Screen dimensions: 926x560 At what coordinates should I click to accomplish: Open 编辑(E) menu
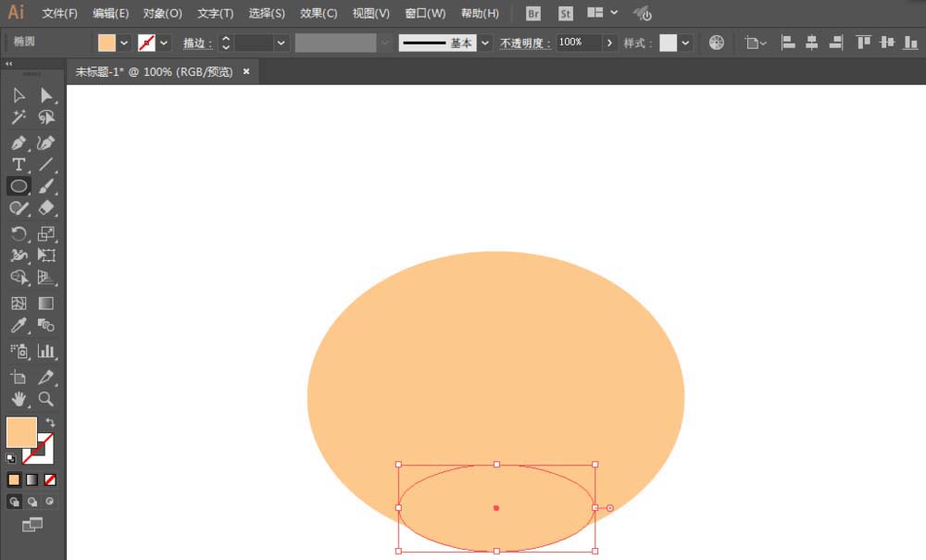tap(110, 13)
